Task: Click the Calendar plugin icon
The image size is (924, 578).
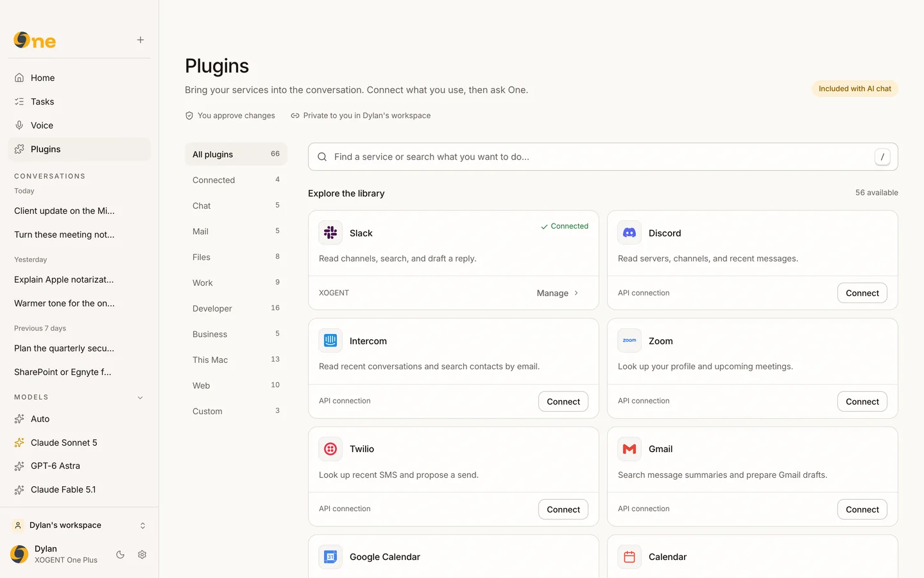Action: 629,557
